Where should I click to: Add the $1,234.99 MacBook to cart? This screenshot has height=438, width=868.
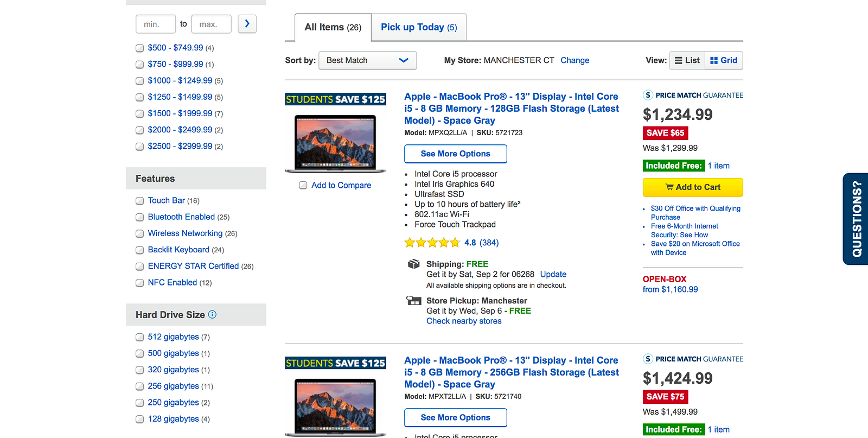[692, 187]
